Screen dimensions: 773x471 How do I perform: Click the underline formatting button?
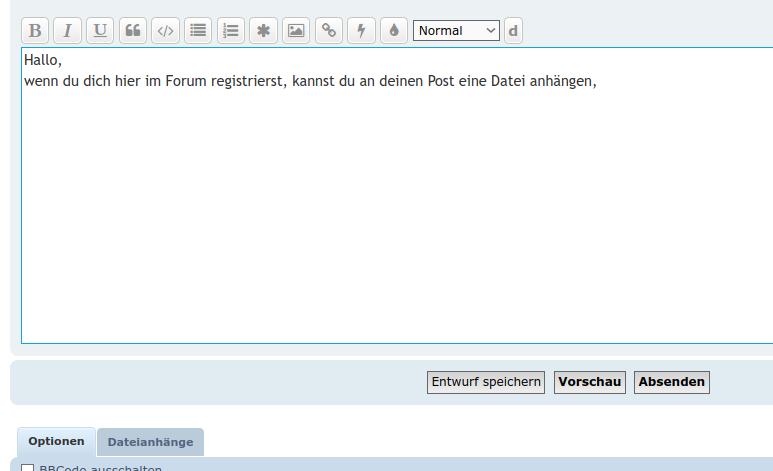(x=100, y=30)
